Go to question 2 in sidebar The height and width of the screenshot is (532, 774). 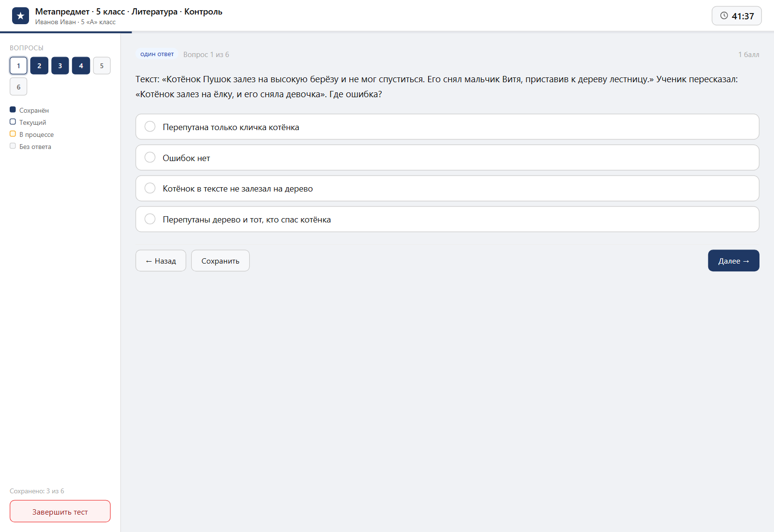pyautogui.click(x=39, y=66)
